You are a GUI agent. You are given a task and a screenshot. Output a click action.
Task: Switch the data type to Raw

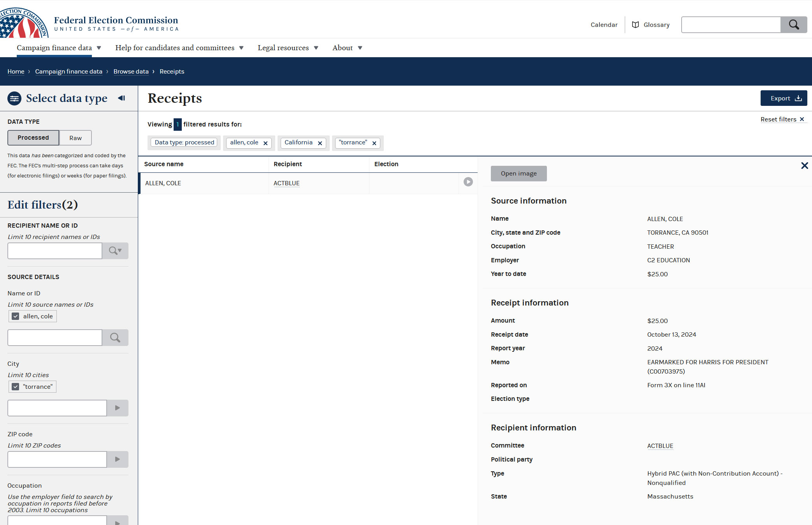76,138
